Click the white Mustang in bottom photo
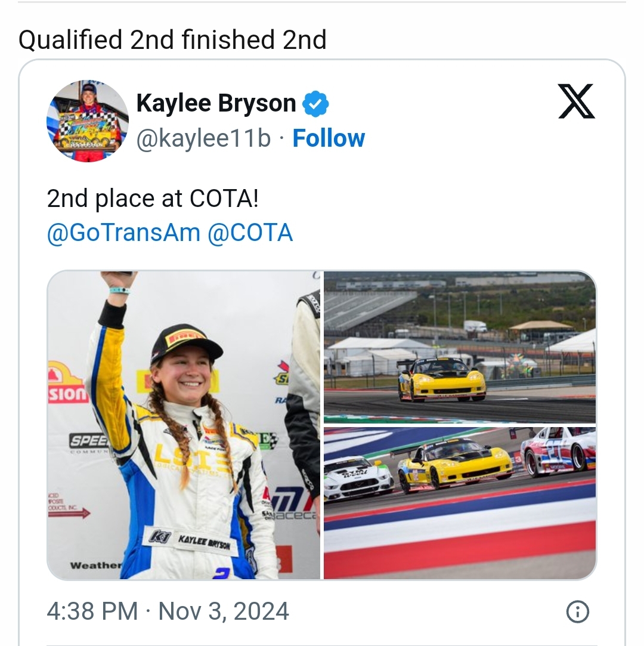Screen dimensions: 644x646 [x=358, y=476]
